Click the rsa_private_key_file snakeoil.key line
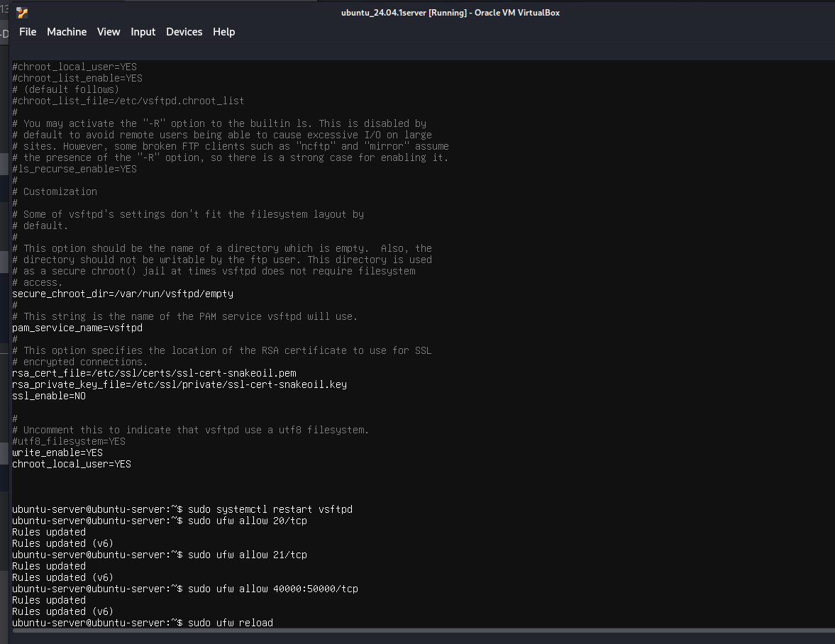Viewport: 835px width, 644px height. pyautogui.click(x=179, y=384)
